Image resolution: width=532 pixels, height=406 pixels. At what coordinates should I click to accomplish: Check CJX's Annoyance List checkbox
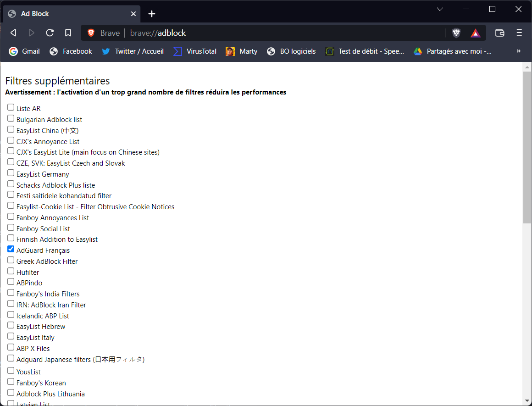11,140
